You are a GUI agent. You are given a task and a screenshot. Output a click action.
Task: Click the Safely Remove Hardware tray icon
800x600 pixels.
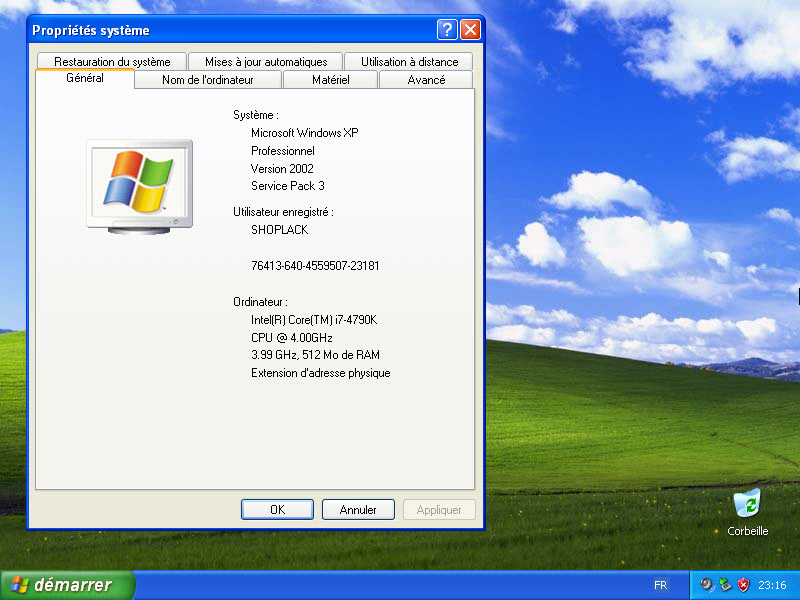pos(725,585)
